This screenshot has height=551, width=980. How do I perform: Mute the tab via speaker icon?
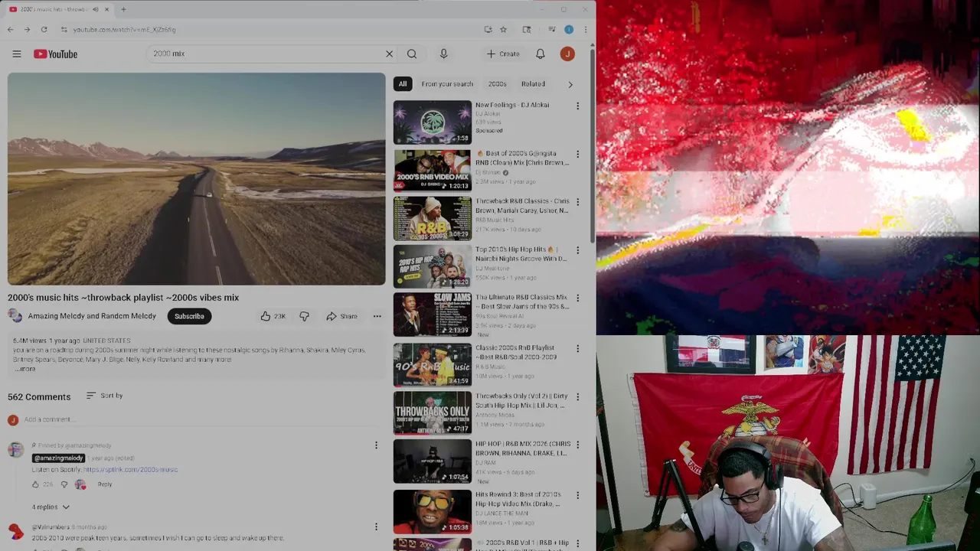tap(95, 9)
